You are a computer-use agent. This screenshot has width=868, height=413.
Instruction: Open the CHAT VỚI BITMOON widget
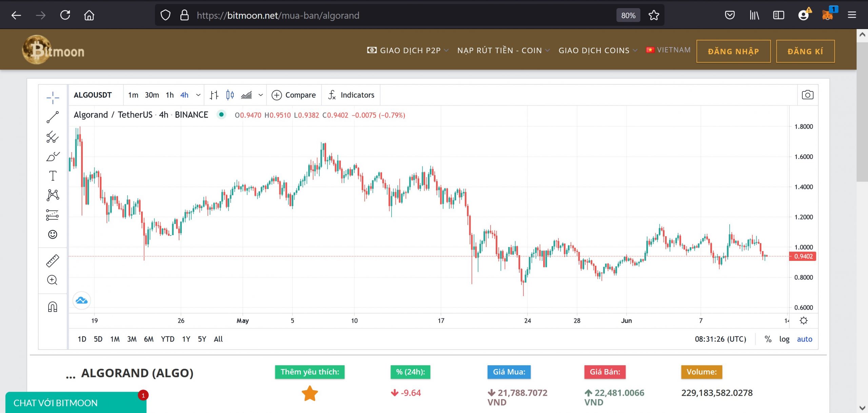point(76,402)
